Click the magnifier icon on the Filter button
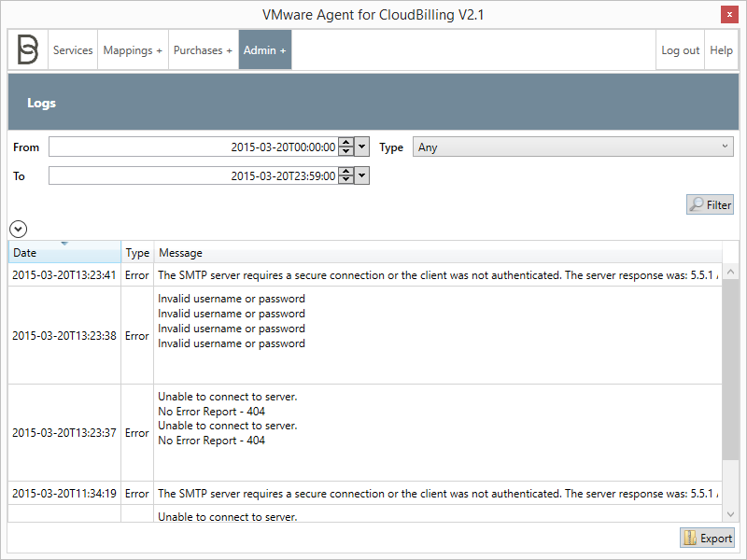The width and height of the screenshot is (747, 560). tap(698, 204)
